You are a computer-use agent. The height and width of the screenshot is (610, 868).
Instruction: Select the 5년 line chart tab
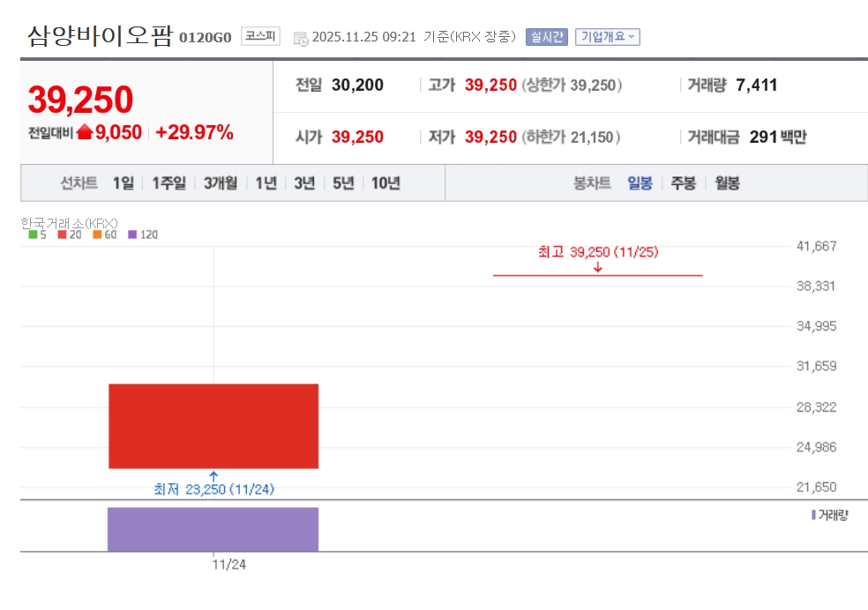343,183
